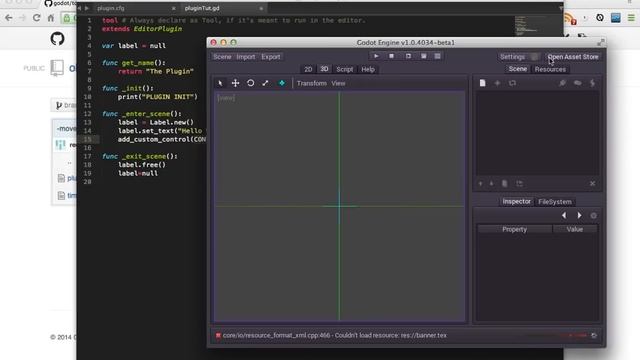Open the Export menu
The height and width of the screenshot is (360, 640).
tap(271, 57)
